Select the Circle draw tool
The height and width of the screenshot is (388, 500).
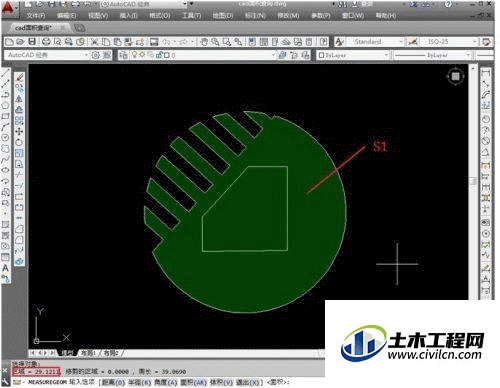5,137
